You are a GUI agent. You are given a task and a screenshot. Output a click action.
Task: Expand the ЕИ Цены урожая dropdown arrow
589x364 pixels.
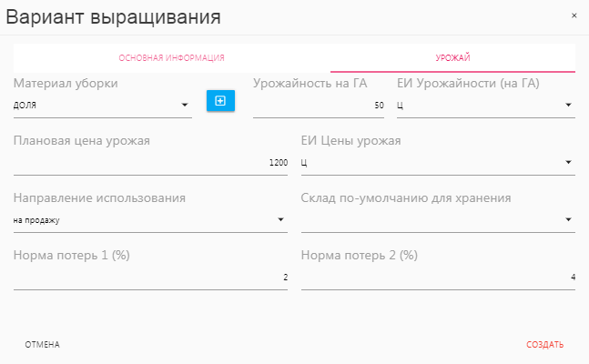tap(568, 163)
